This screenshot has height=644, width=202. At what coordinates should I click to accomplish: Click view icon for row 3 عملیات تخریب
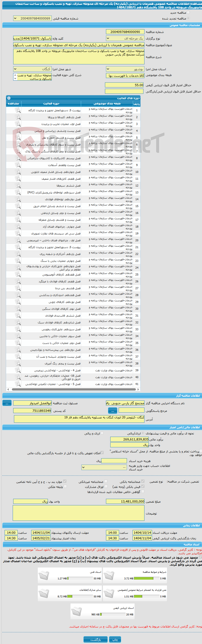pos(17,124)
